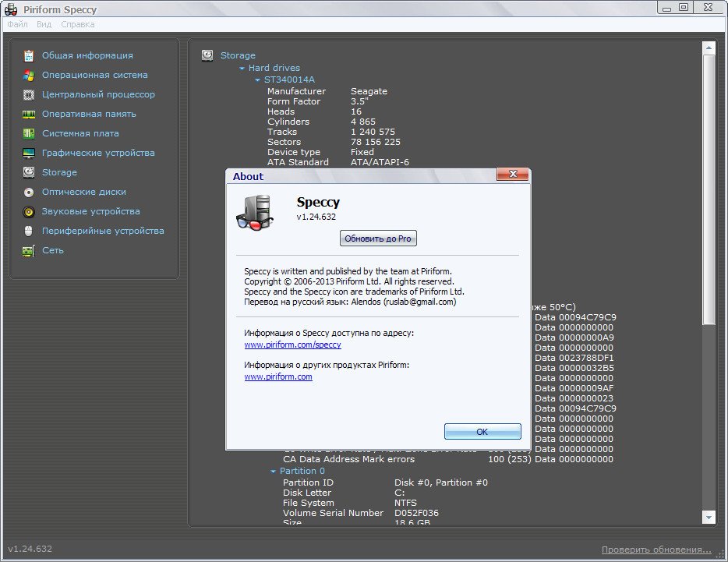The image size is (728, 562).
Task: Click the Sectors value 78 156 225
Action: click(x=376, y=142)
